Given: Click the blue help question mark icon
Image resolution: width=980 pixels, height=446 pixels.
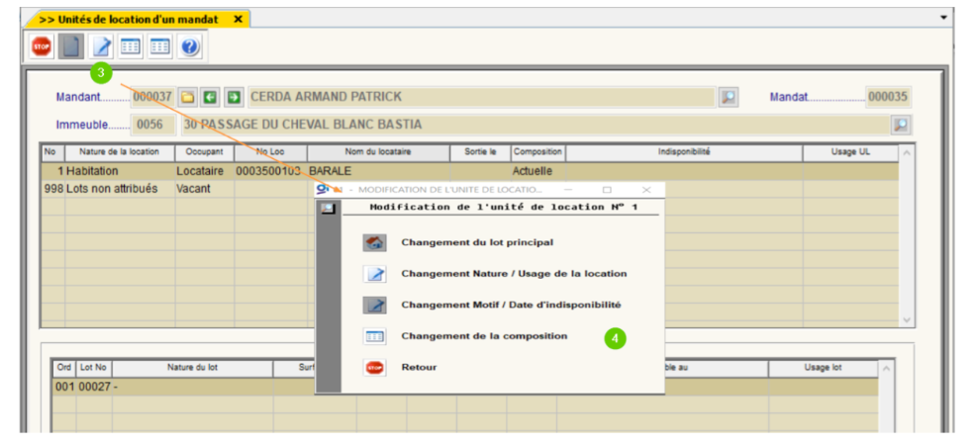Looking at the screenshot, I should pyautogui.click(x=190, y=45).
